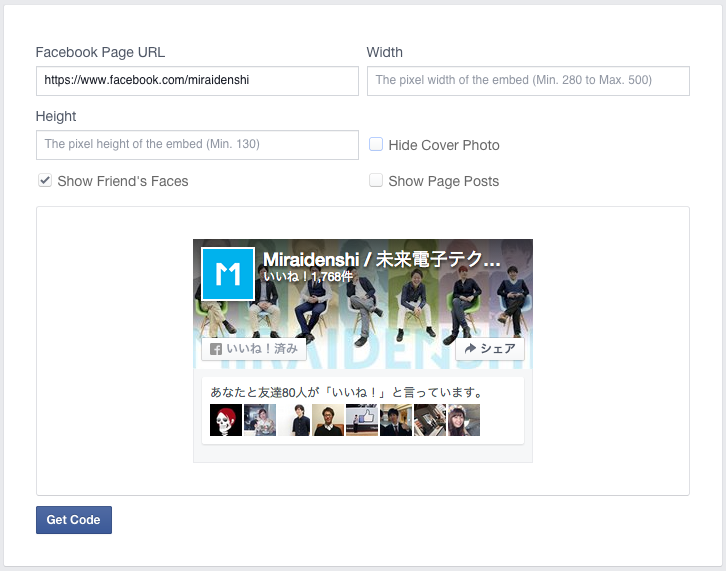Click the friend avatar wearing glasses
The image size is (726, 571).
click(328, 420)
